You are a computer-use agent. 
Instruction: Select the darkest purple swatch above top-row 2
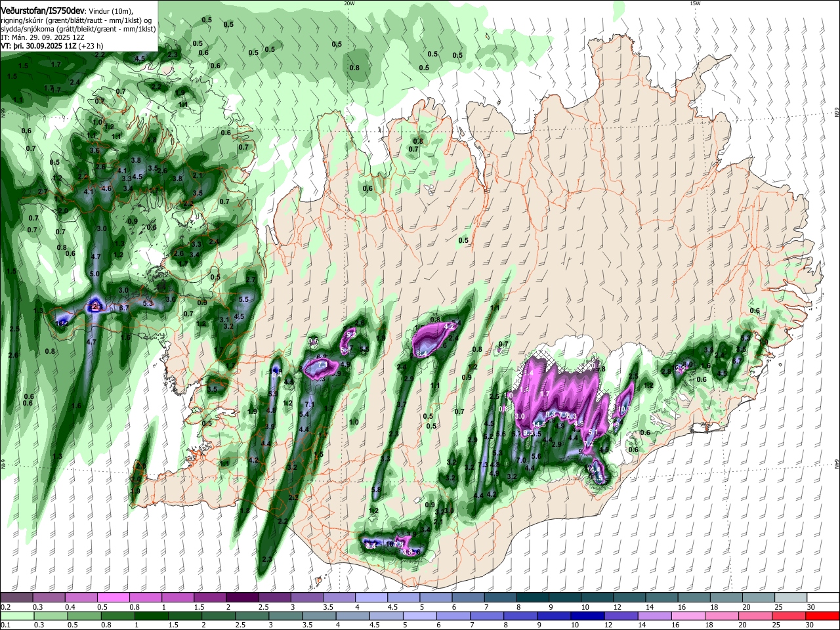coord(241,597)
